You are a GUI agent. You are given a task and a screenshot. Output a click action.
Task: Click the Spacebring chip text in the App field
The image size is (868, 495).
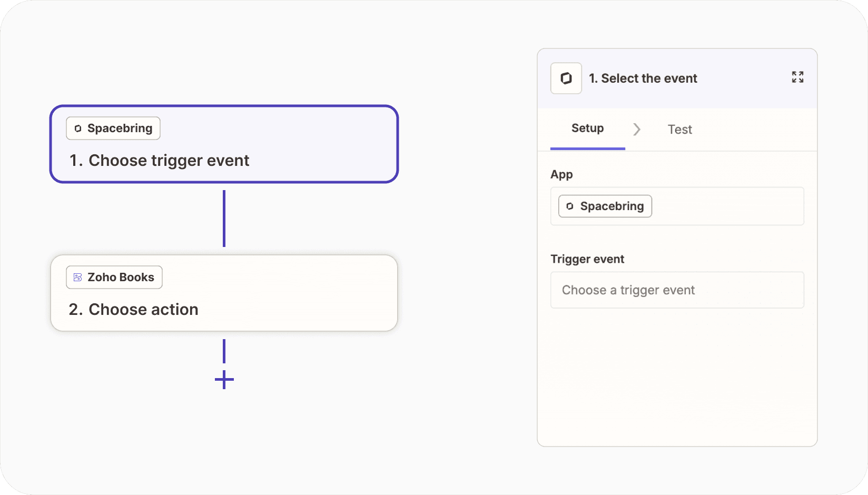(x=611, y=206)
